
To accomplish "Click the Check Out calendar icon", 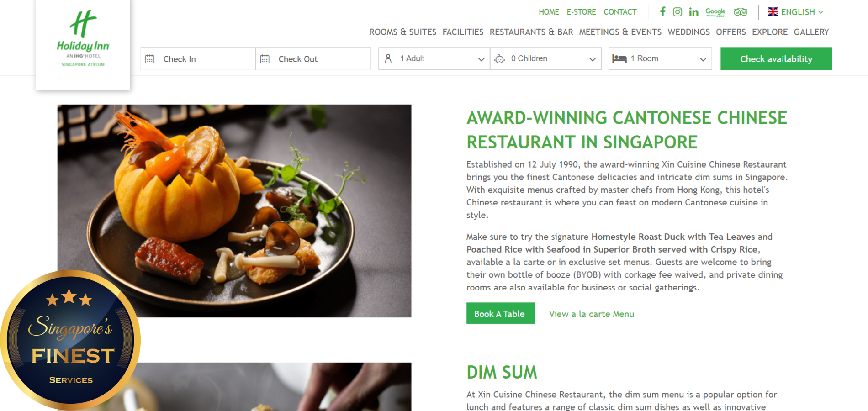I will click(265, 59).
